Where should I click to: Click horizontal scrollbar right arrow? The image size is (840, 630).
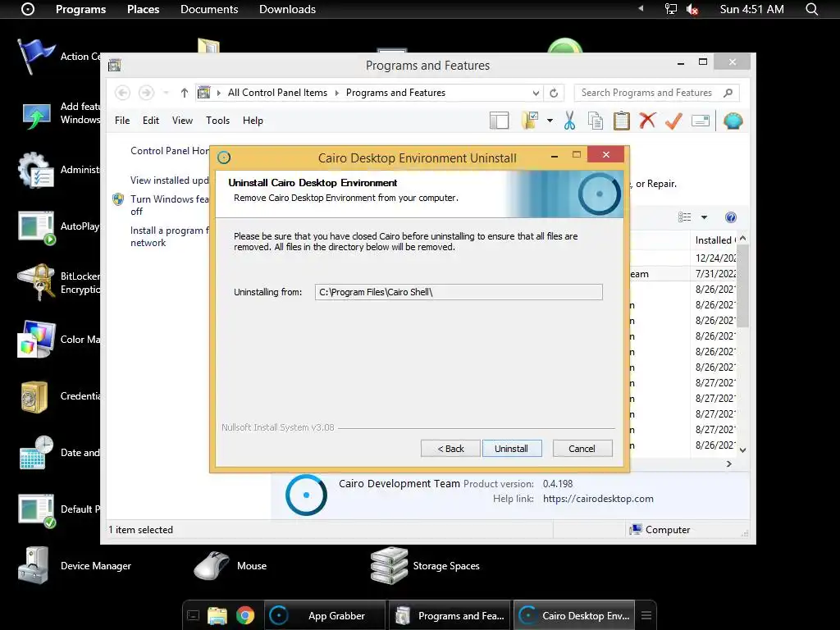728,464
